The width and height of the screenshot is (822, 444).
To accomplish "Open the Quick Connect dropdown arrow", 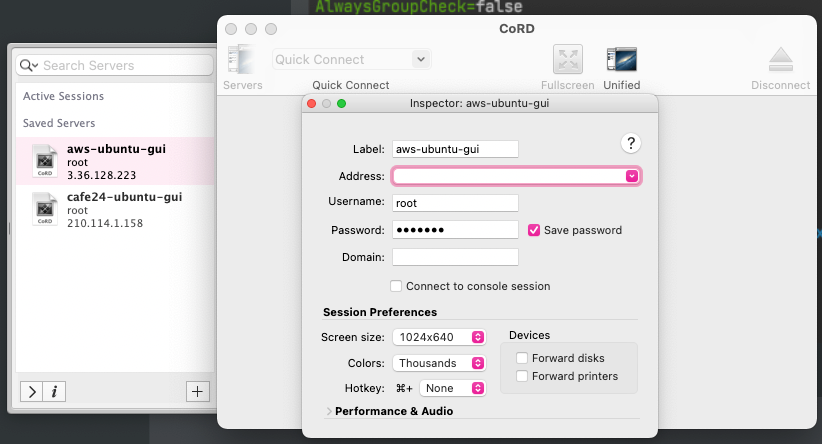I will click(420, 59).
